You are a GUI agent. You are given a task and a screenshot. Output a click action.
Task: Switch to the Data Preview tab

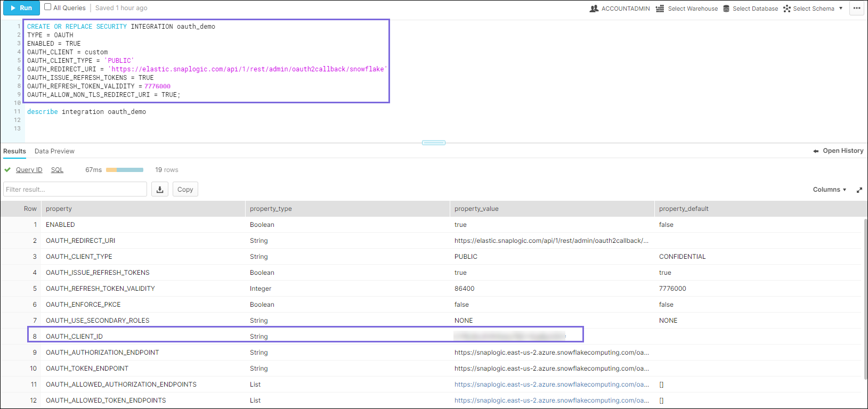[54, 151]
